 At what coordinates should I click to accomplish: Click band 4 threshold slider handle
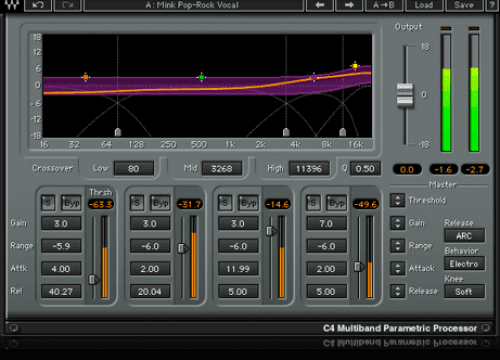click(x=359, y=266)
